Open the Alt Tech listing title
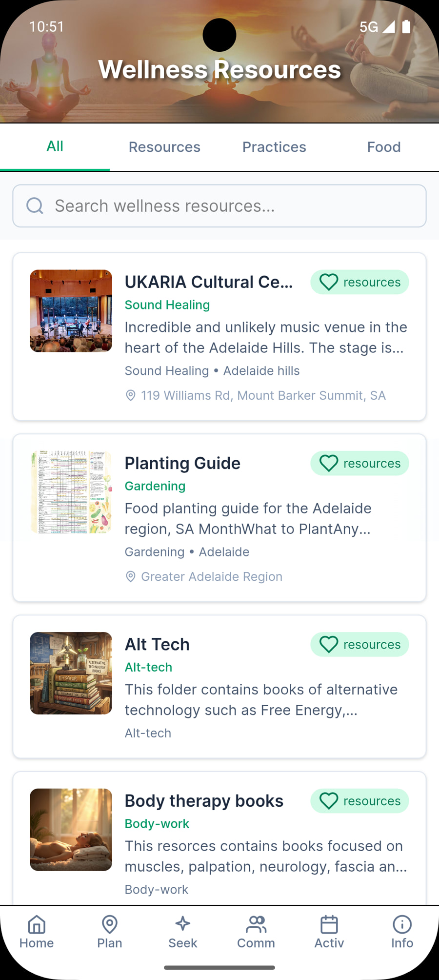 (x=157, y=644)
